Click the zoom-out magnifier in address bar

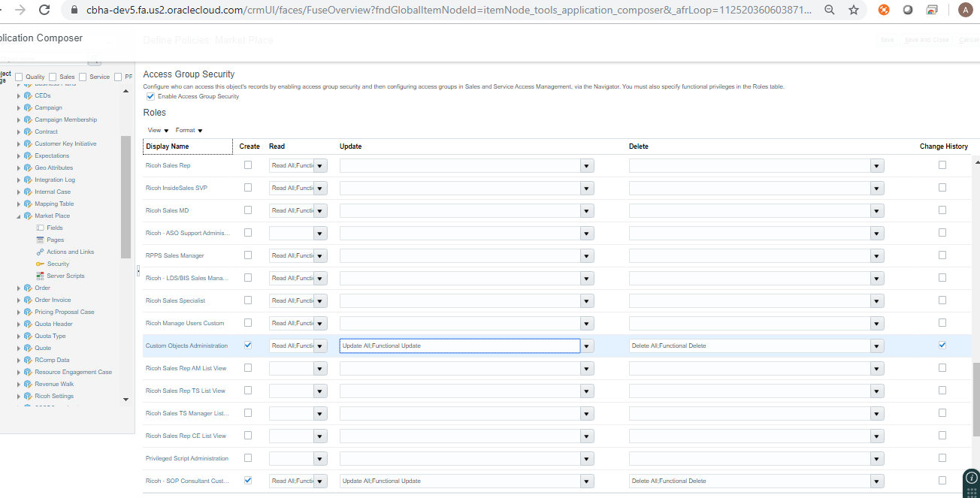[830, 10]
